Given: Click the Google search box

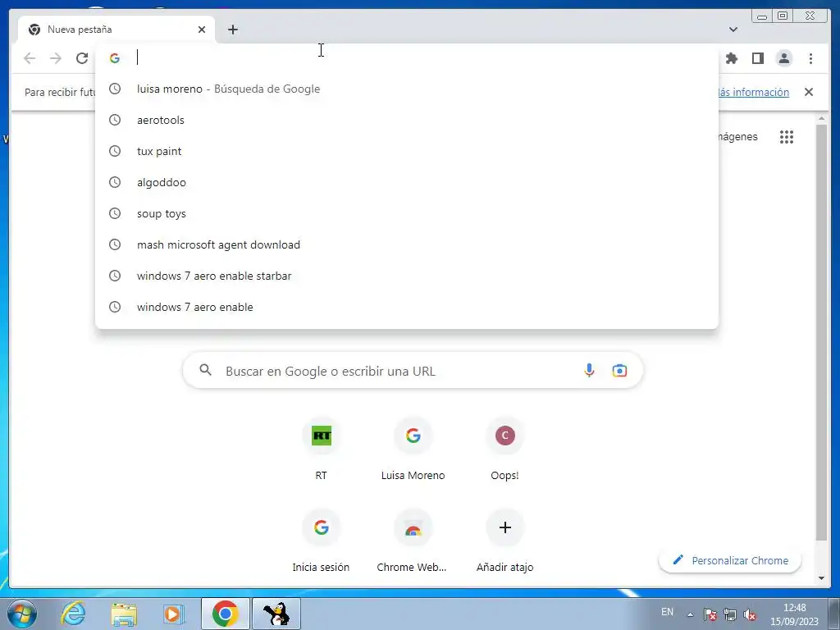Looking at the screenshot, I should pyautogui.click(x=413, y=371).
